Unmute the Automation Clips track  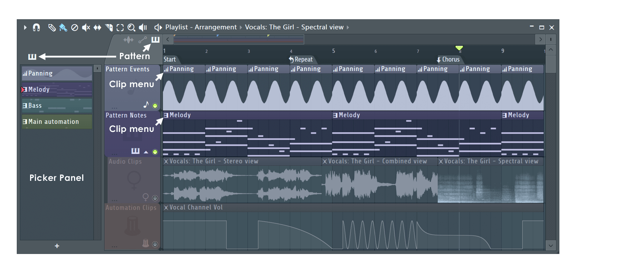tap(155, 244)
